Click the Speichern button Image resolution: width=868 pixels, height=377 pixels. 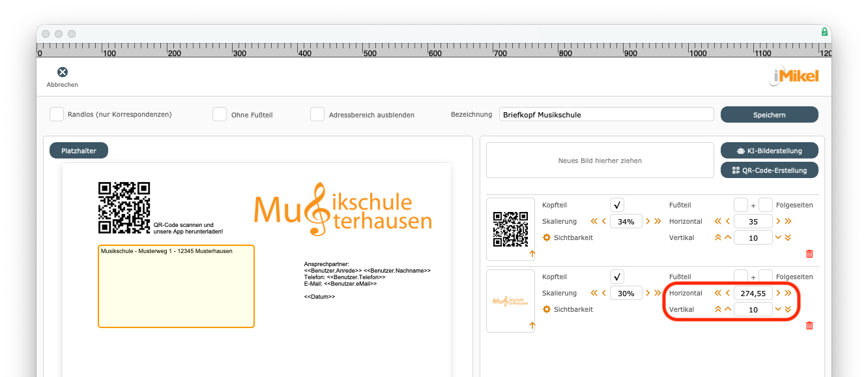click(x=769, y=114)
